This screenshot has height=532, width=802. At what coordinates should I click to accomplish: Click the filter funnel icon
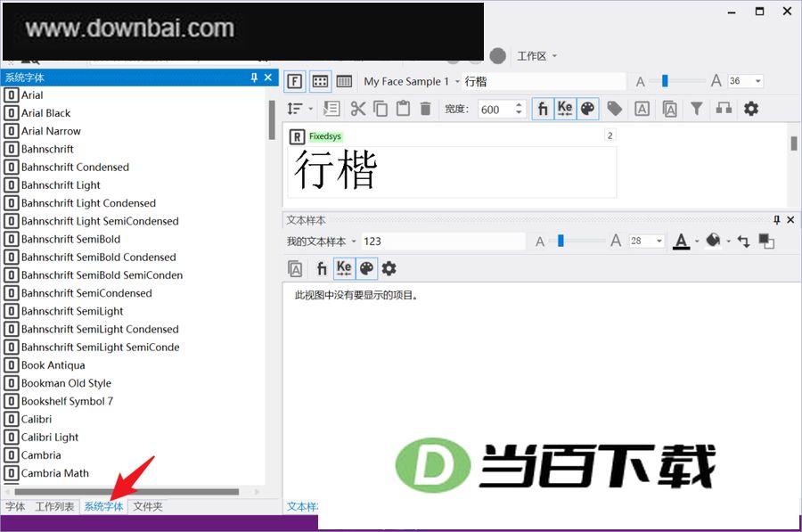[x=697, y=109]
